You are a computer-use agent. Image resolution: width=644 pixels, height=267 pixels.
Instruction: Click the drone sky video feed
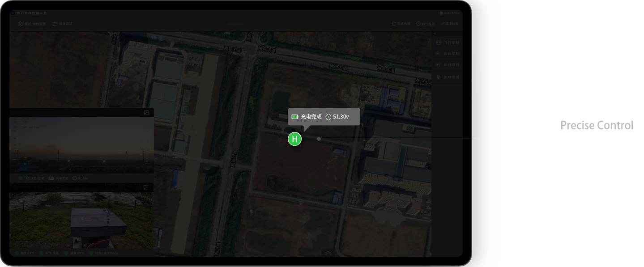(x=81, y=144)
